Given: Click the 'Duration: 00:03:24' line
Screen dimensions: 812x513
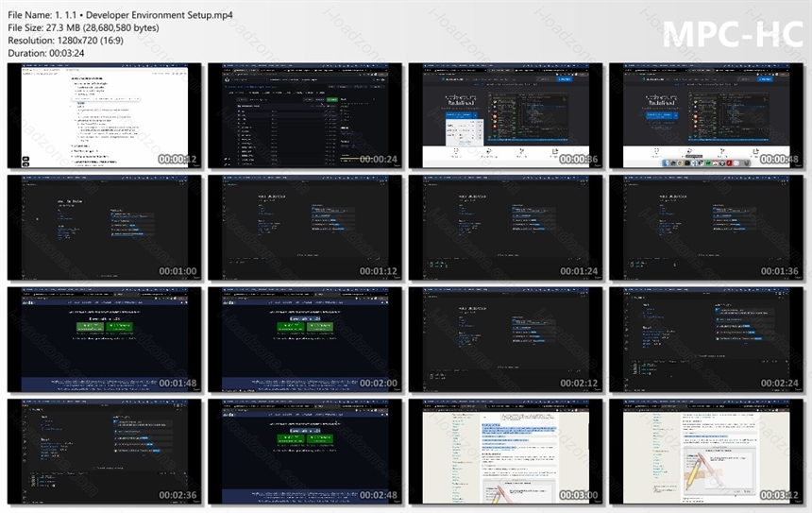Looking at the screenshot, I should pyautogui.click(x=45, y=53).
